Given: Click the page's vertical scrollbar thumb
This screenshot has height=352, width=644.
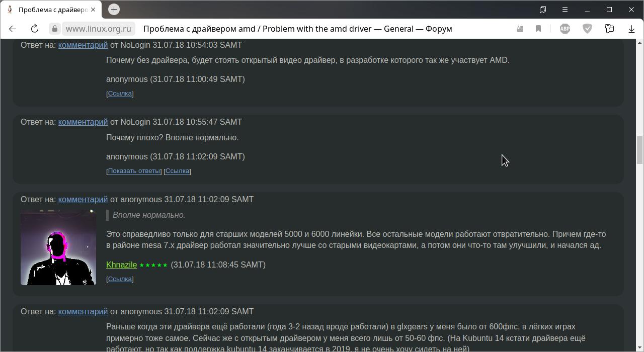Looking at the screenshot, I should [x=640, y=149].
